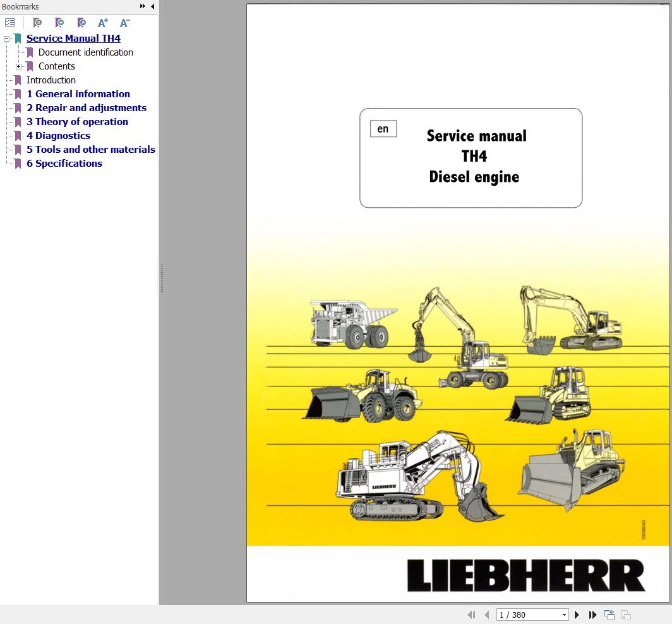
Task: Open the bookmarks options checklist icon
Action: [x=10, y=22]
